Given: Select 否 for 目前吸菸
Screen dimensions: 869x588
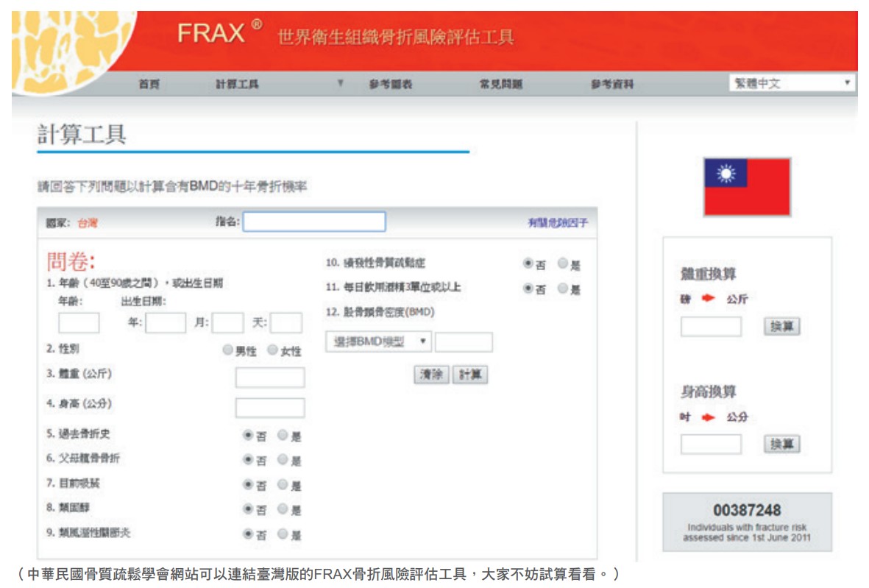Looking at the screenshot, I should coord(248,484).
